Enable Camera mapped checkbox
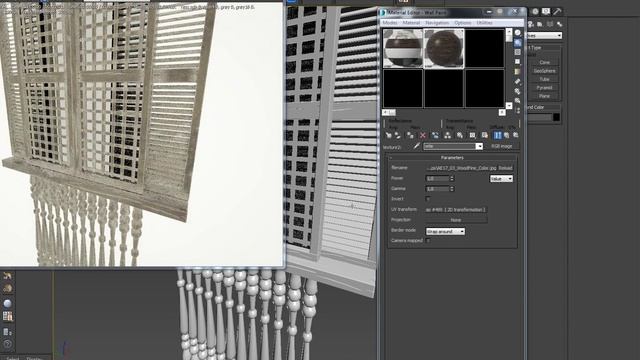Screen dimensions: 640x360 point(428,241)
